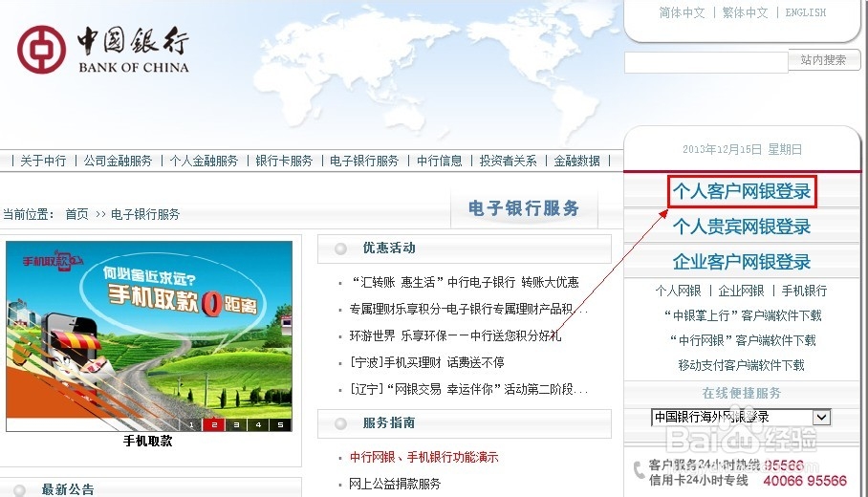The height and width of the screenshot is (497, 868).
Task: Click 电子银行服务 breadcrumb link
Action: 145,214
